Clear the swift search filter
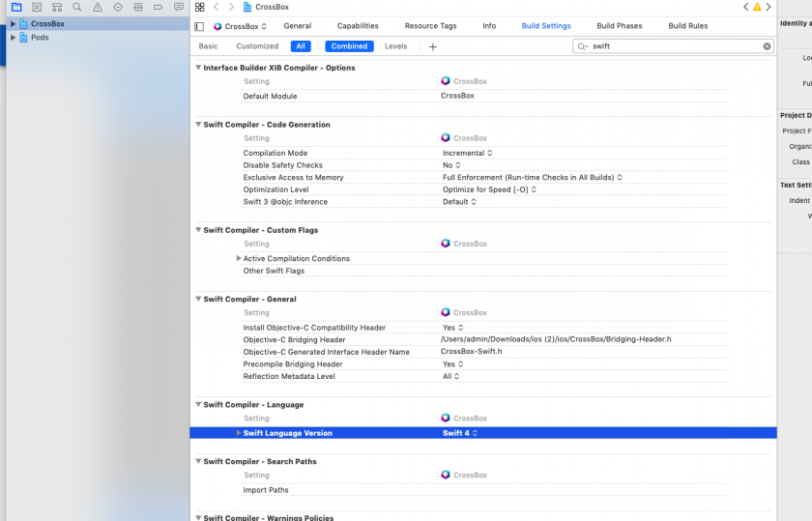812x521 pixels. click(x=767, y=46)
